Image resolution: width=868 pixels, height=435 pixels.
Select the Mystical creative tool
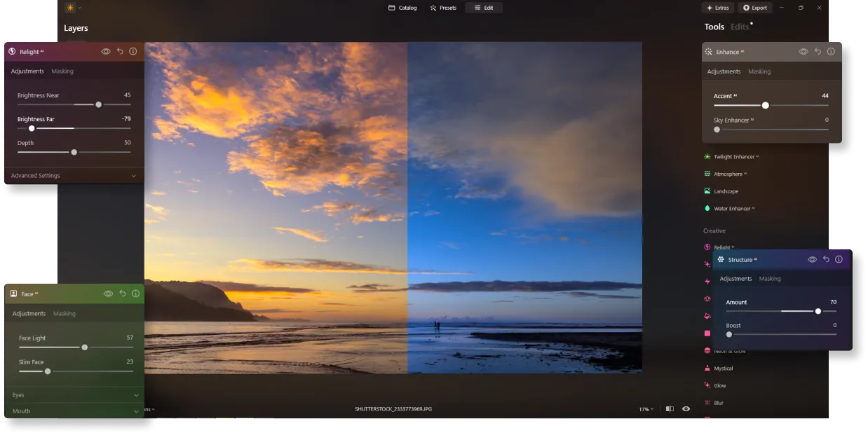click(723, 368)
